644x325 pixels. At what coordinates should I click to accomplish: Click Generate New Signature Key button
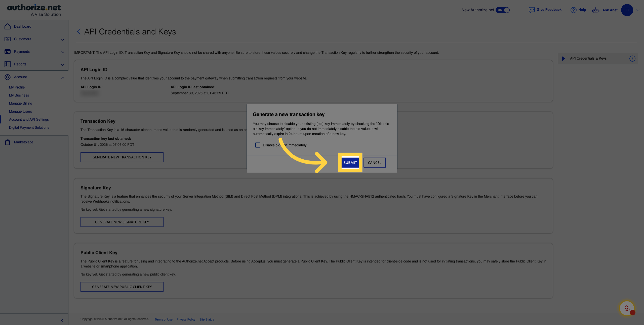[x=122, y=222]
